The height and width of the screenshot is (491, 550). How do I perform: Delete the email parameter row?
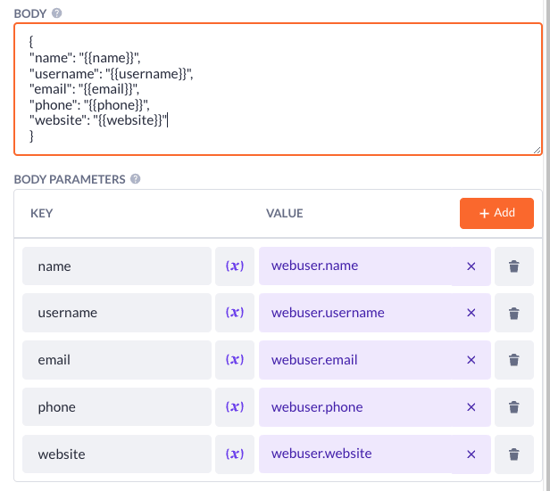(514, 360)
